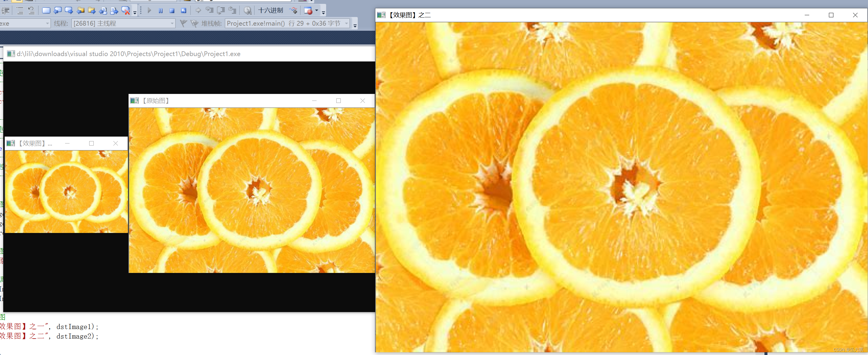Click the show flagged threads only icon

coord(195,23)
